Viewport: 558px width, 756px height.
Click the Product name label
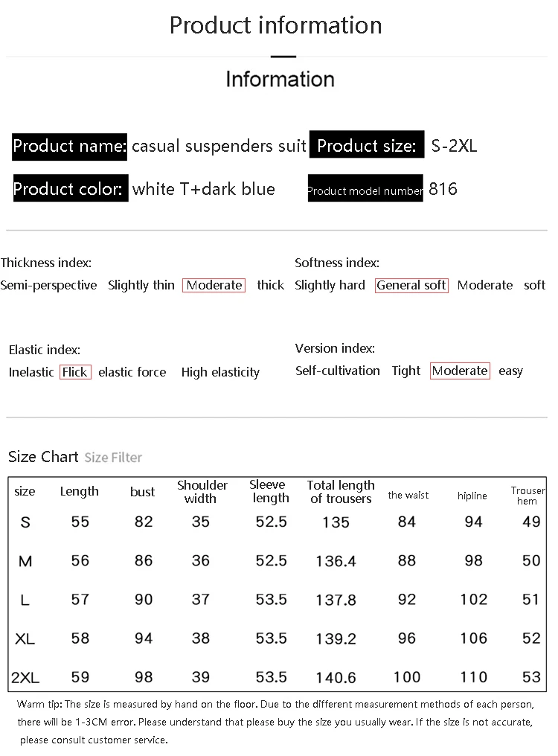(x=69, y=146)
